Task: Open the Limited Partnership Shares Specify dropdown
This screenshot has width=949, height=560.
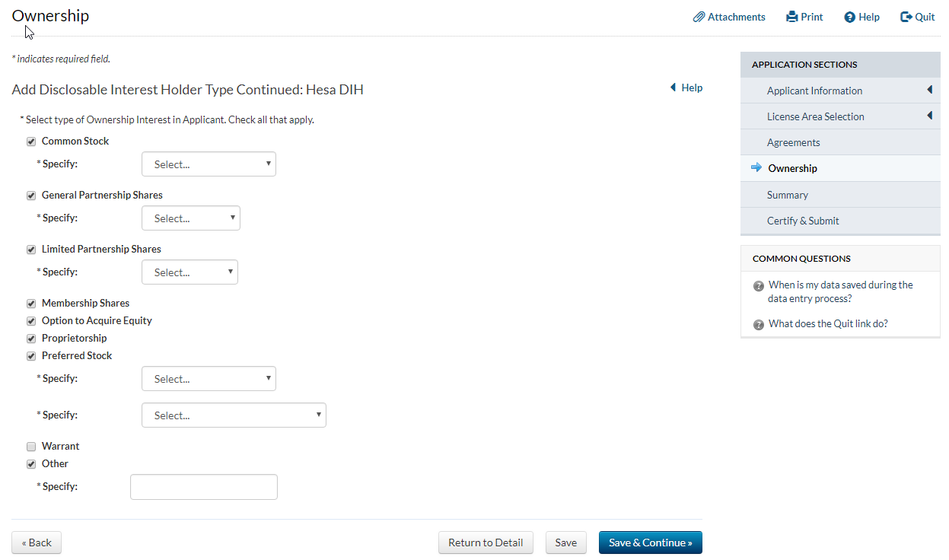Action: click(189, 272)
